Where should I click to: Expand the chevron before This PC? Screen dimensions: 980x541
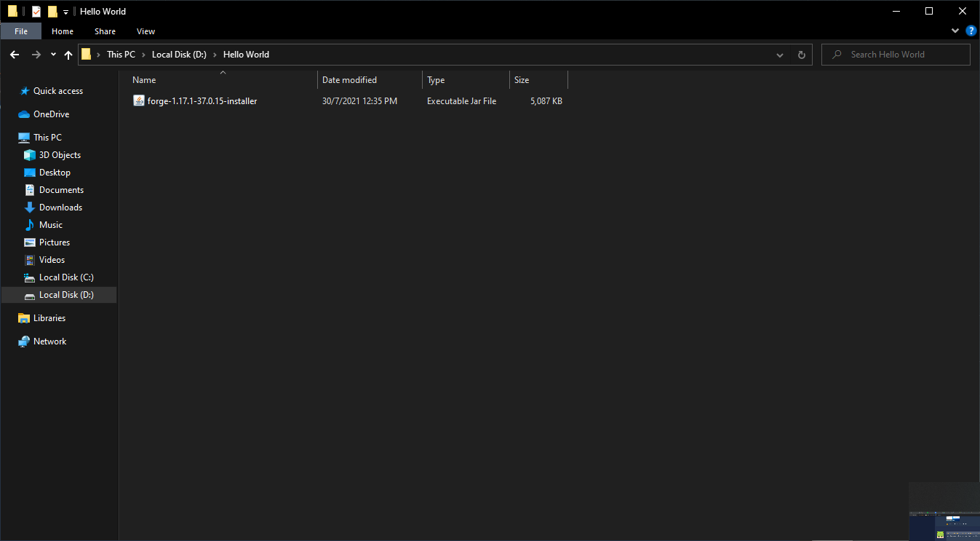tap(98, 55)
